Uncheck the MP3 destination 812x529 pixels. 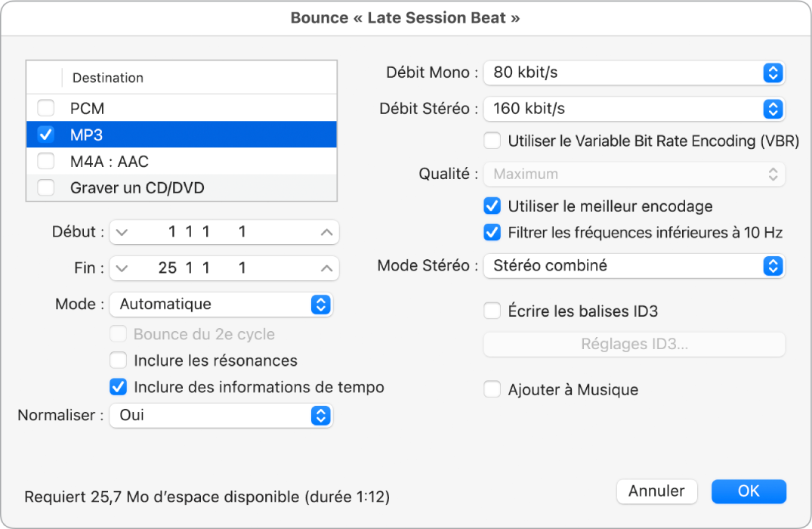pos(45,135)
